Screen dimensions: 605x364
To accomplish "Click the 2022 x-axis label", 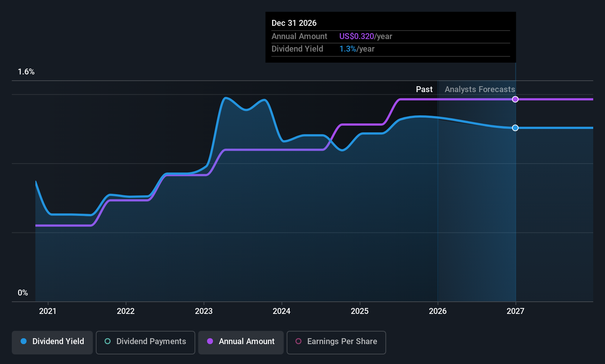I will click(x=126, y=311).
